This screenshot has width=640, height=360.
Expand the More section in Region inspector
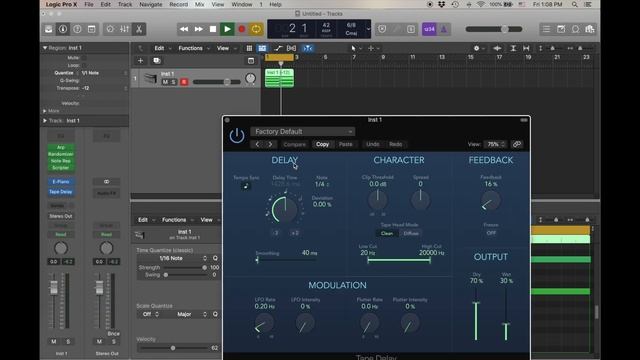point(44,111)
